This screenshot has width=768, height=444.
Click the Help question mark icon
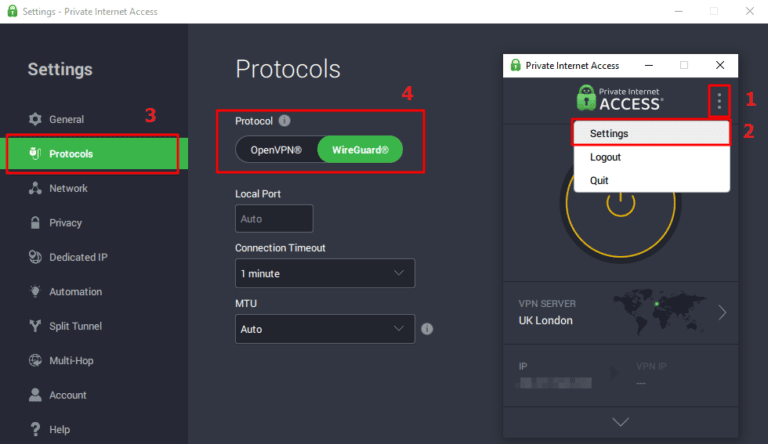coord(35,429)
